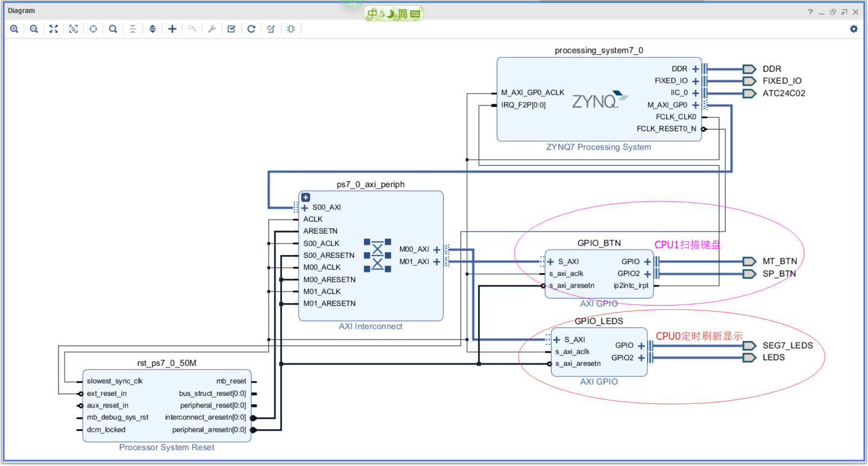Select the Zoom Out tool
Image resolution: width=868 pixels, height=466 pixels.
34,28
